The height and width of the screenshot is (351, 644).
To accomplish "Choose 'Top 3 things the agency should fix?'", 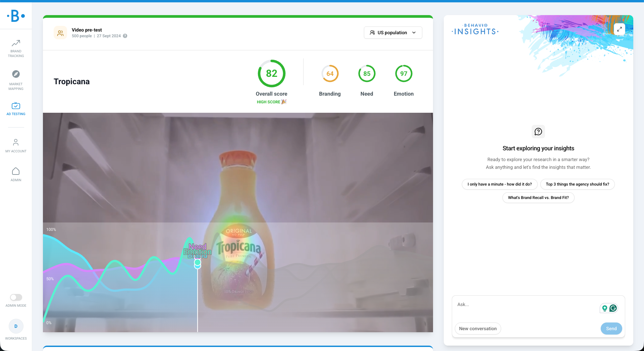I will coord(577,184).
